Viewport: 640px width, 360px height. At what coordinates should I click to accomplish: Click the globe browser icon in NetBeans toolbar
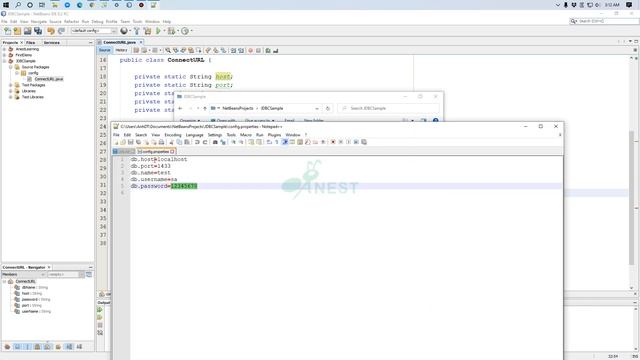click(124, 31)
